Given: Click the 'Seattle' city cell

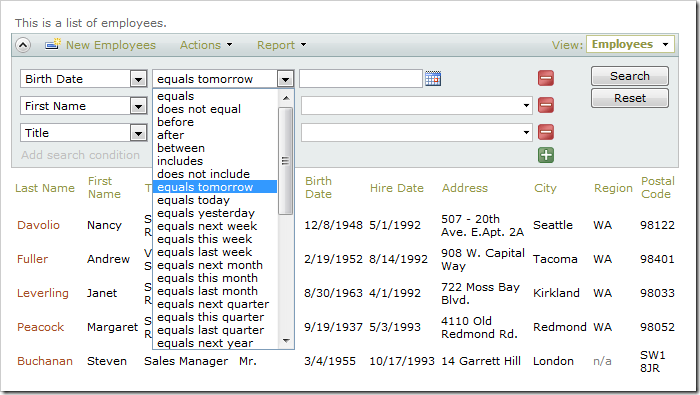Looking at the screenshot, I should tap(553, 225).
